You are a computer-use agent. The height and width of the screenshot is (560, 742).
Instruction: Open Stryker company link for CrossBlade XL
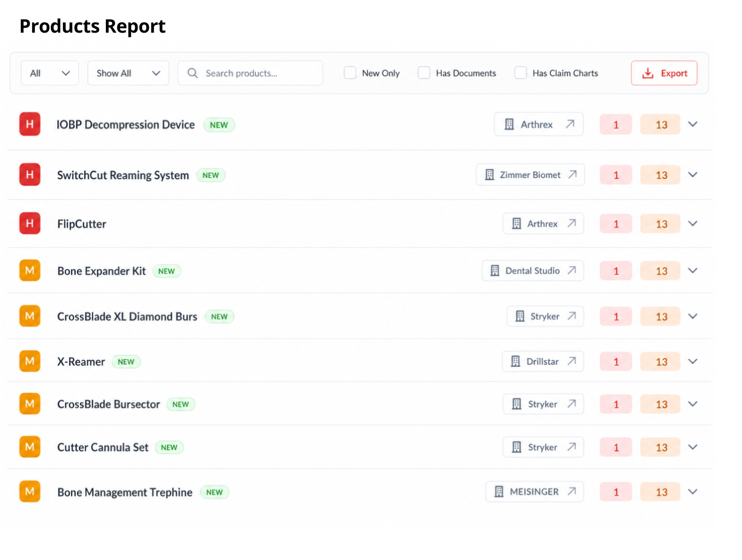[x=545, y=316]
